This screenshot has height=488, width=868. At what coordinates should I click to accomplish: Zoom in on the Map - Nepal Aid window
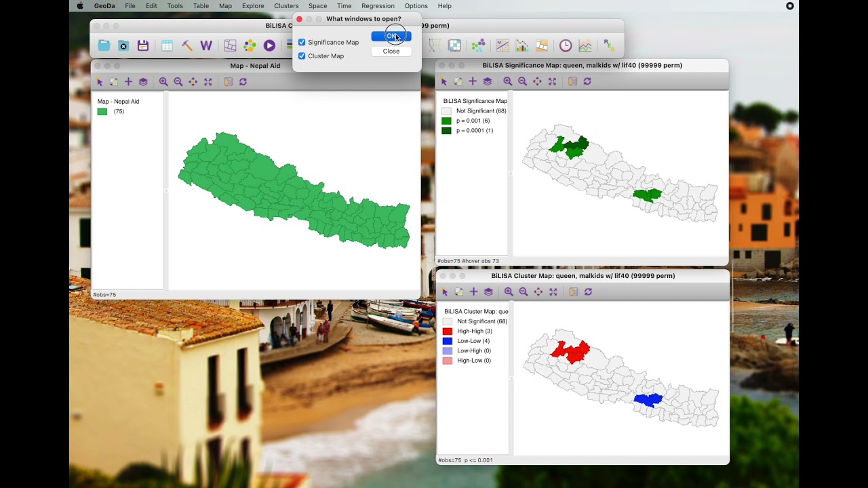tap(163, 82)
